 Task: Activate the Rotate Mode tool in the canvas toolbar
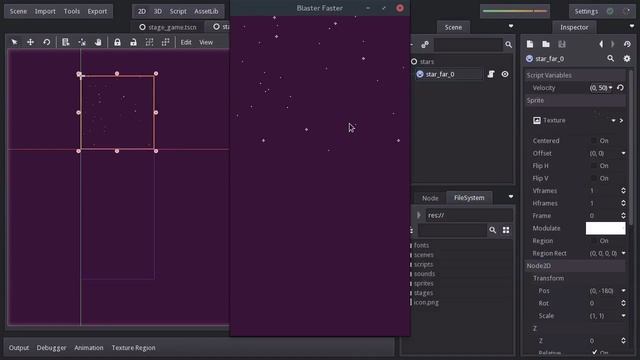point(47,42)
